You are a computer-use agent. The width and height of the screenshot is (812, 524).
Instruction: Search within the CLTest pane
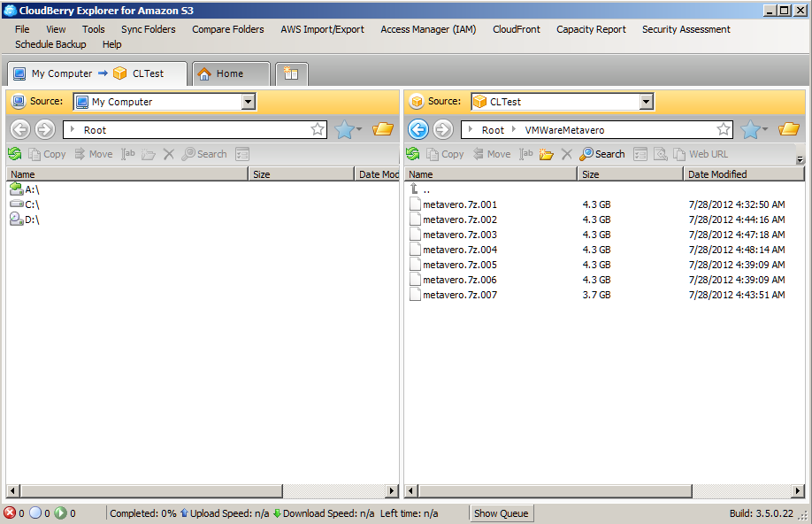(602, 154)
